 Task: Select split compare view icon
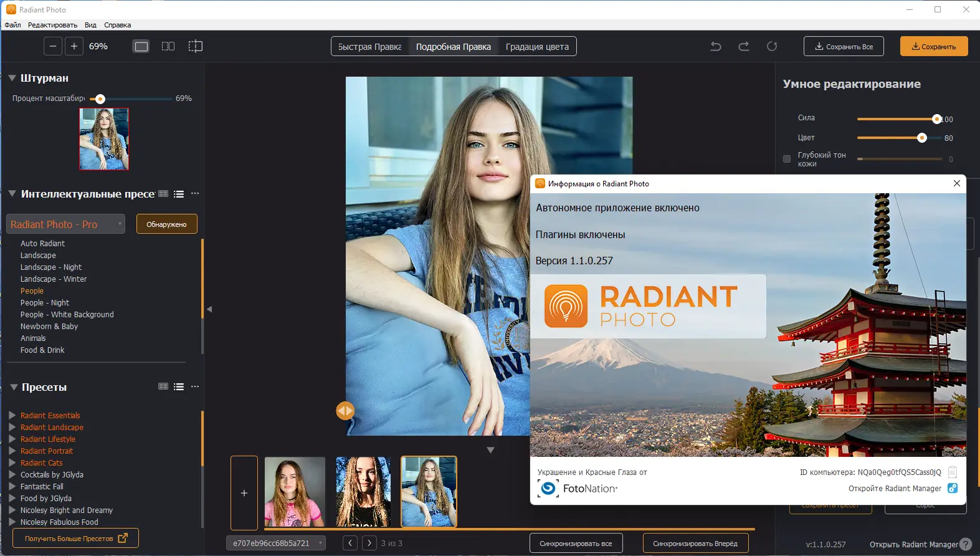[x=196, y=46]
